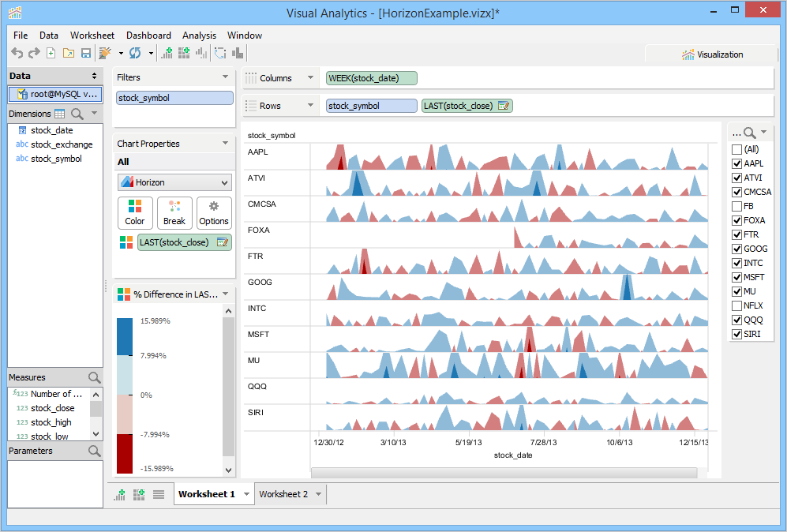The height and width of the screenshot is (532, 787).
Task: Click the Data panel sort arrows icon
Action: tap(94, 76)
